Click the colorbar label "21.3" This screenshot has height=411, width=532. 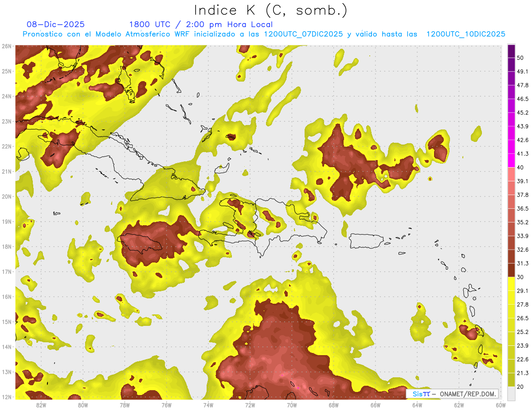523,373
